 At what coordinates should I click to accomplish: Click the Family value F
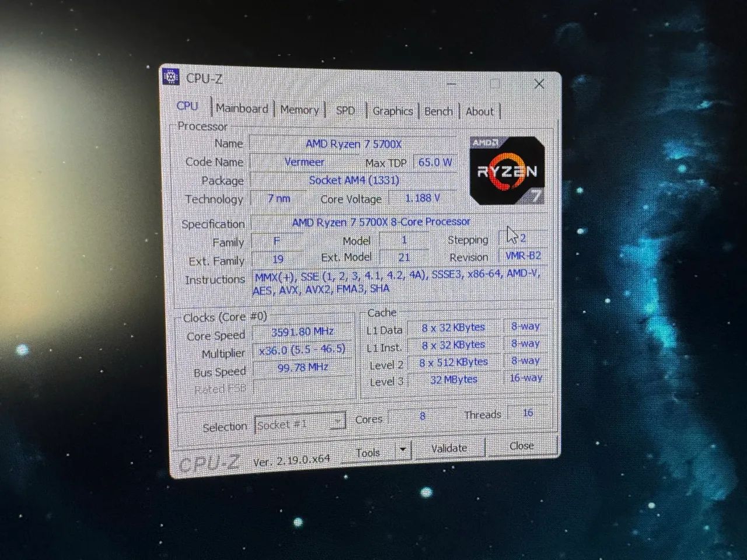(x=277, y=241)
